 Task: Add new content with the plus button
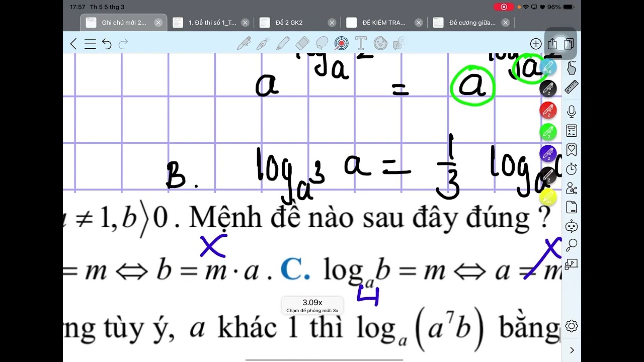coord(536,44)
